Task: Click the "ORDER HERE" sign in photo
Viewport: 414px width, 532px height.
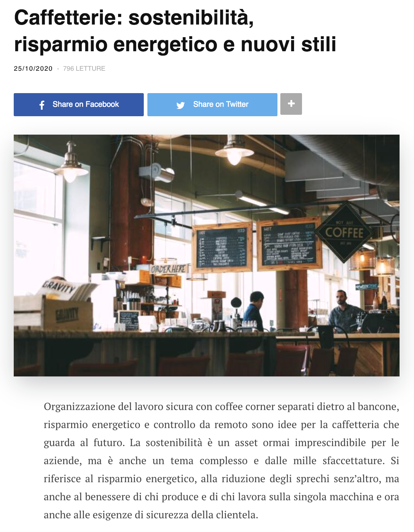Action: (x=169, y=269)
